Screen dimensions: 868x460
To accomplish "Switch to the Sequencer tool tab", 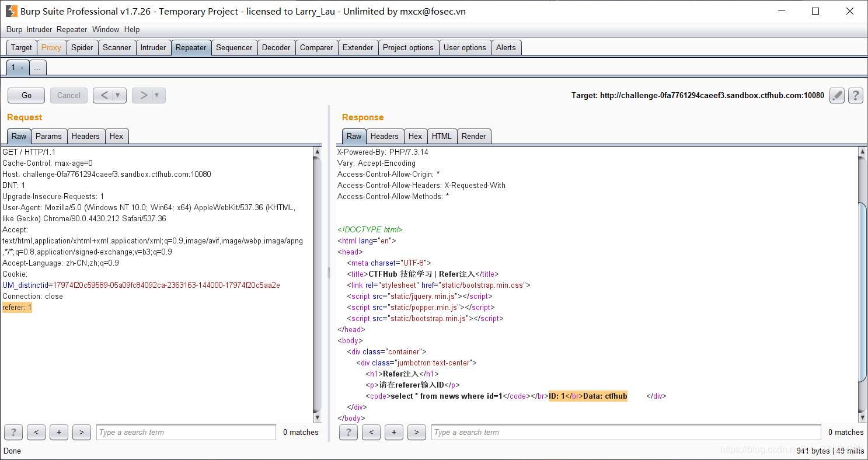I will [234, 47].
